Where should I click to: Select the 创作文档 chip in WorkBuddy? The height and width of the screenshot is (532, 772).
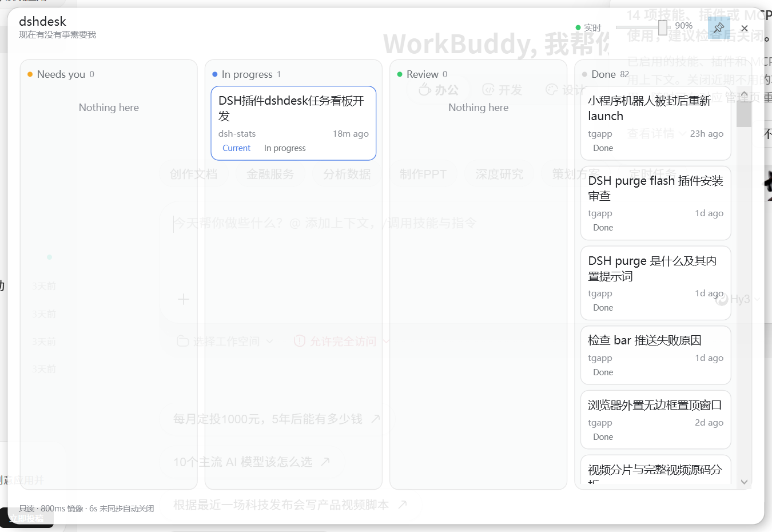click(193, 174)
